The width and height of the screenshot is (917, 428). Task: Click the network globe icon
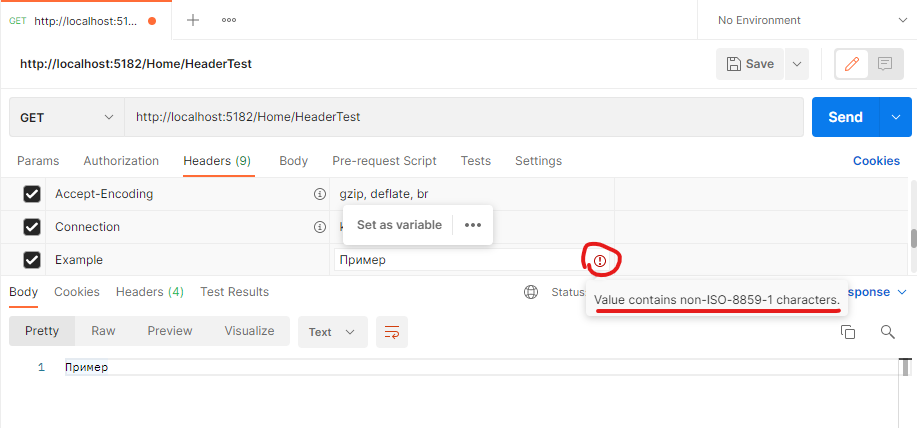531,292
